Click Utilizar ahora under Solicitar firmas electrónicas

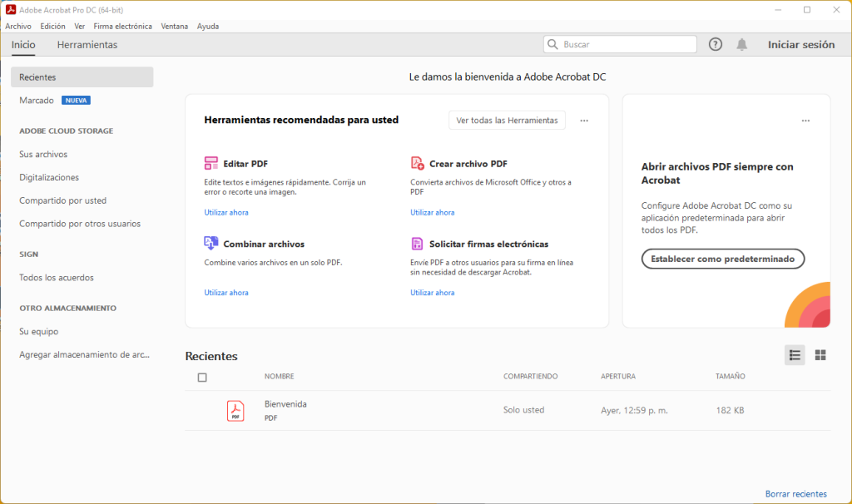point(432,292)
